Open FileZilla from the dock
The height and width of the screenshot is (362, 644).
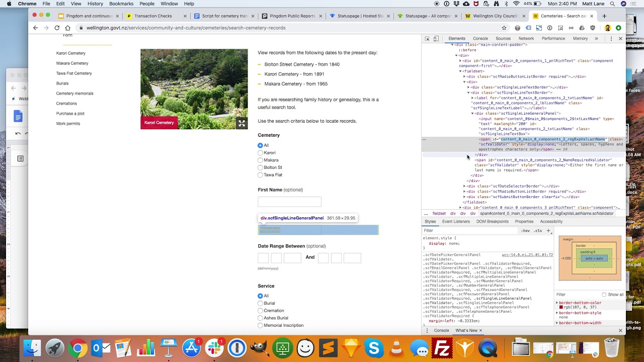pyautogui.click(x=442, y=348)
